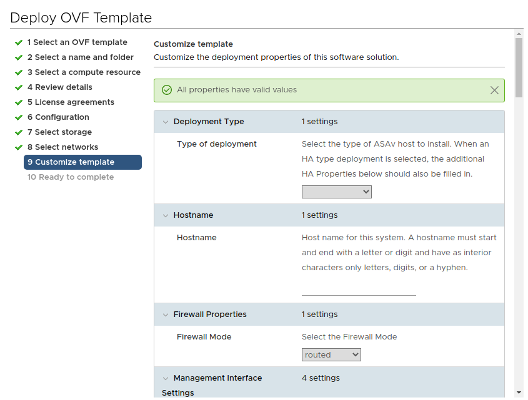Go to step 6 Configuration
This screenshot has width=528, height=400.
(x=58, y=117)
